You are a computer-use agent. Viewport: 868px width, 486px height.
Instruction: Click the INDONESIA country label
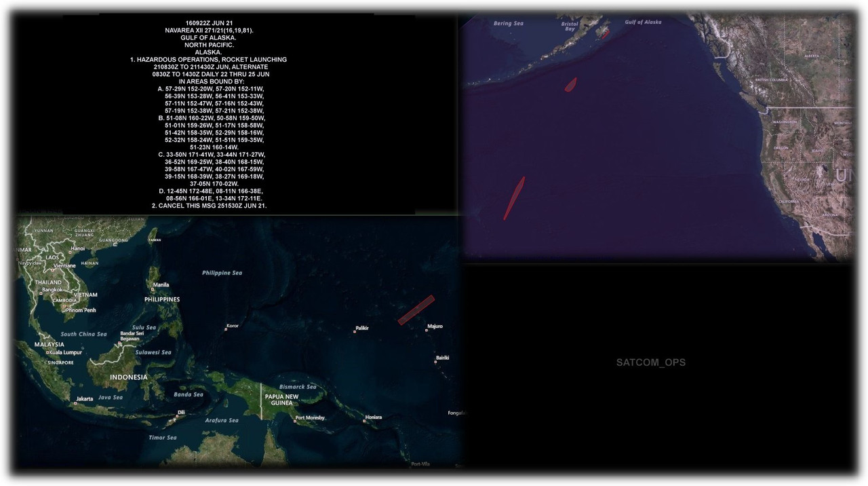coord(129,377)
